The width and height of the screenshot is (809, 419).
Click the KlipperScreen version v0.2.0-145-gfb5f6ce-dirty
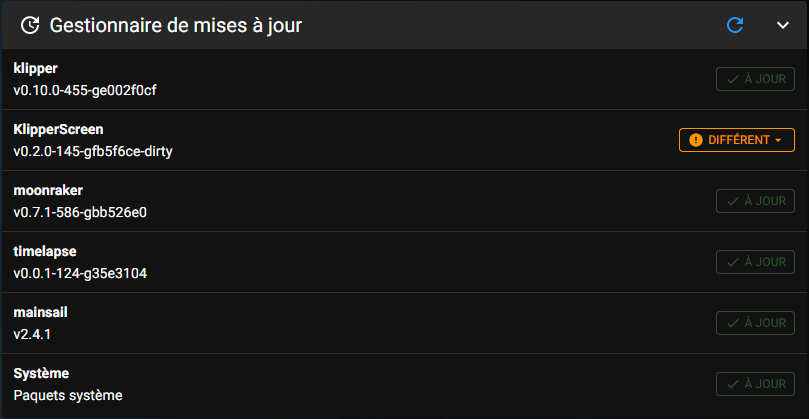point(93,152)
